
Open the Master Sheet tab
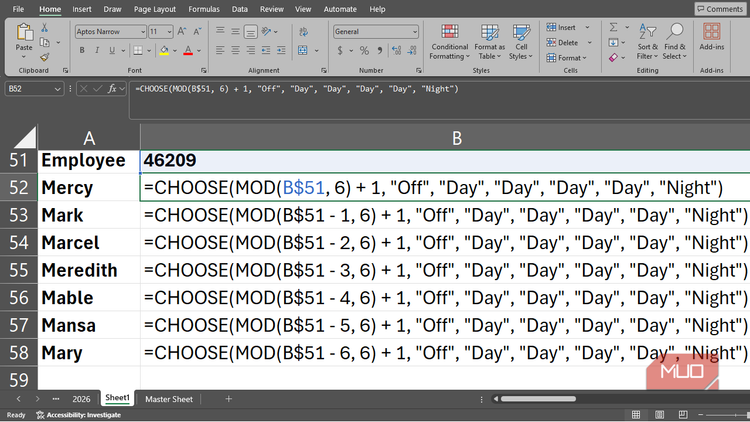click(169, 399)
